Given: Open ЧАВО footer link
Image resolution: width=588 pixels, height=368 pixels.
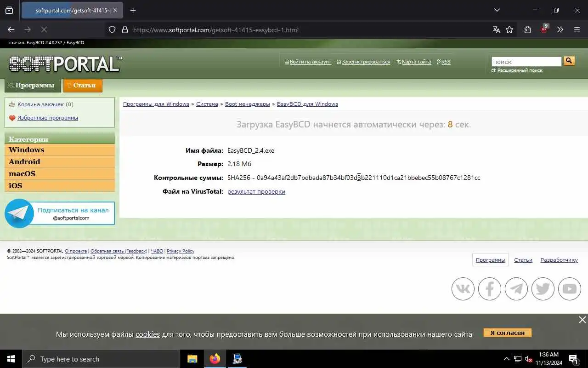Looking at the screenshot, I should pyautogui.click(x=157, y=251).
